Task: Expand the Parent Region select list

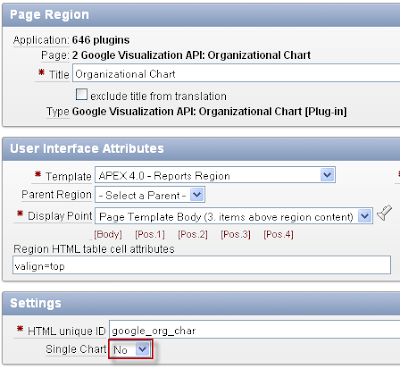Action: [150, 195]
